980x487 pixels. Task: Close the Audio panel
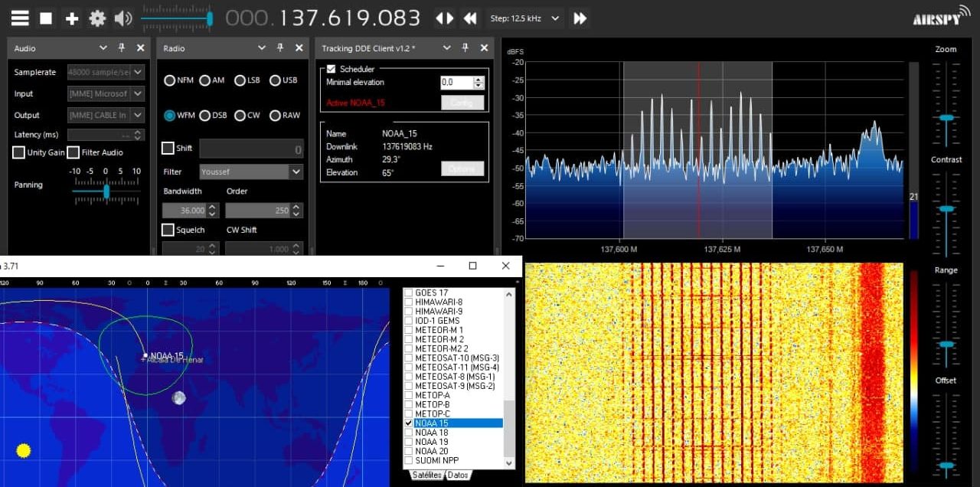click(x=140, y=47)
